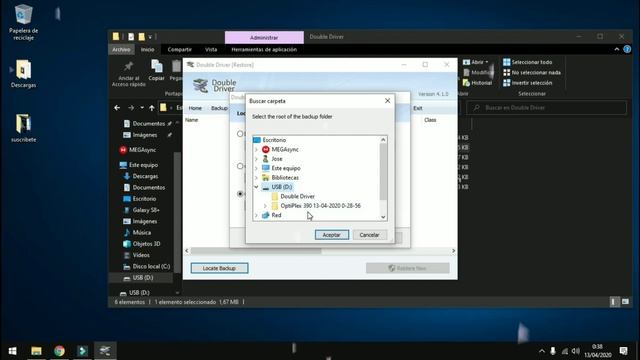Click the Cancelar button

pos(369,235)
